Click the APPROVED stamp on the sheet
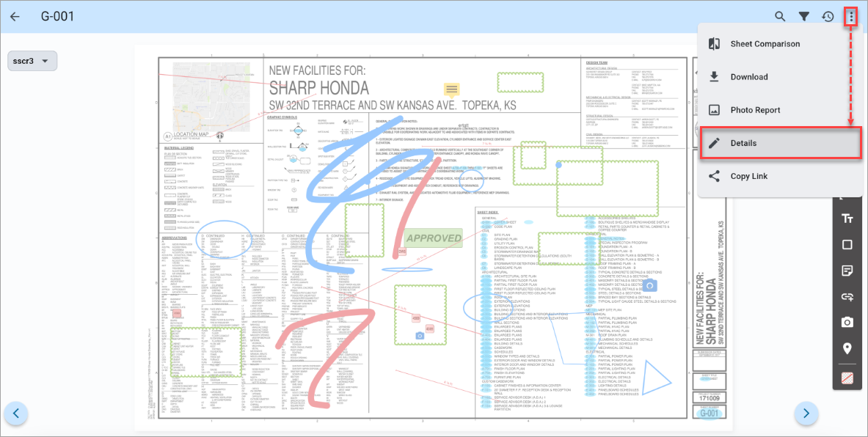Image resolution: width=868 pixels, height=437 pixels. [x=434, y=238]
